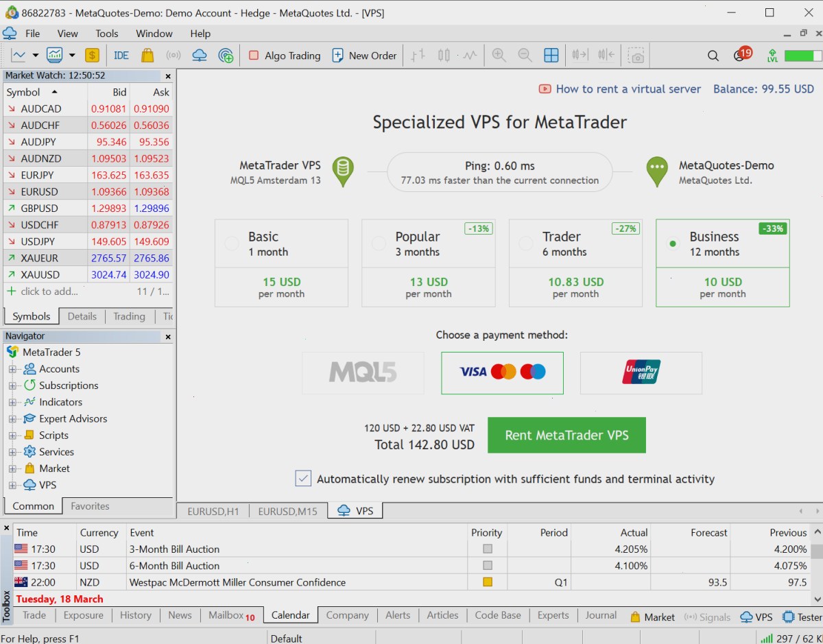Select the Business 12 months plan

point(723,263)
